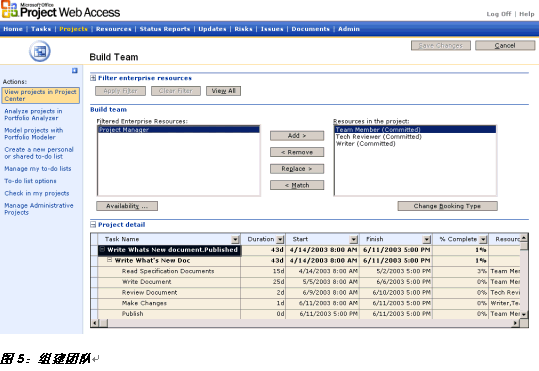The height and width of the screenshot is (371, 539).
Task: Click the Log Off link
Action: pyautogui.click(x=499, y=14)
